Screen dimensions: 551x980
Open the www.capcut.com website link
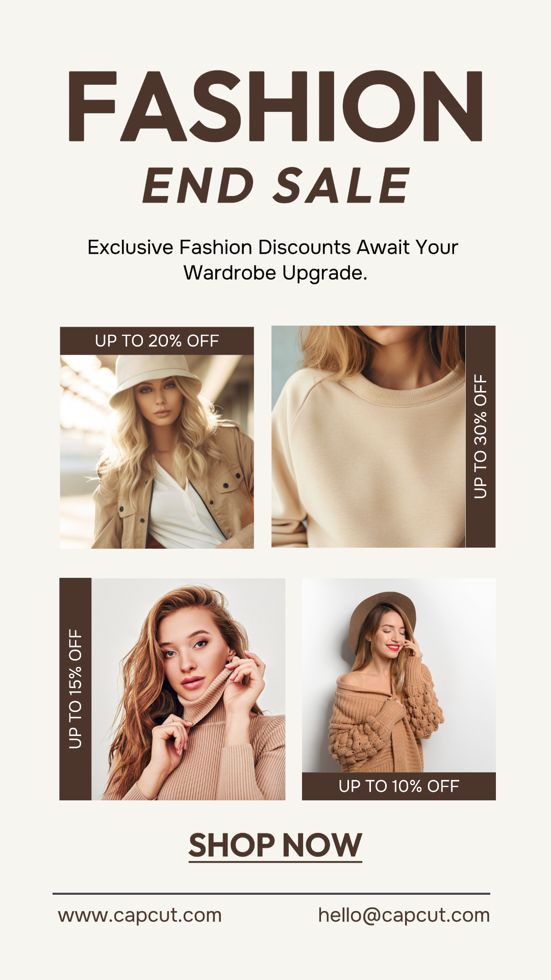140,915
